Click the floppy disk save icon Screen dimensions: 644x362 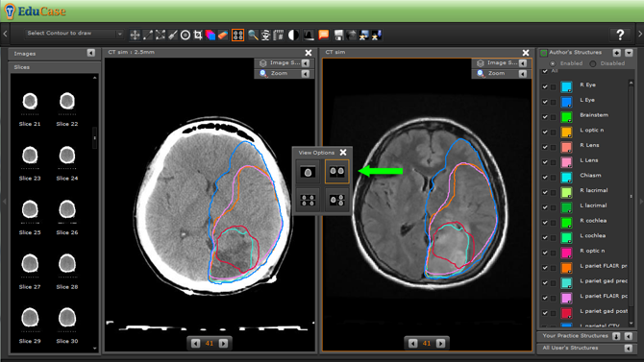(338, 36)
